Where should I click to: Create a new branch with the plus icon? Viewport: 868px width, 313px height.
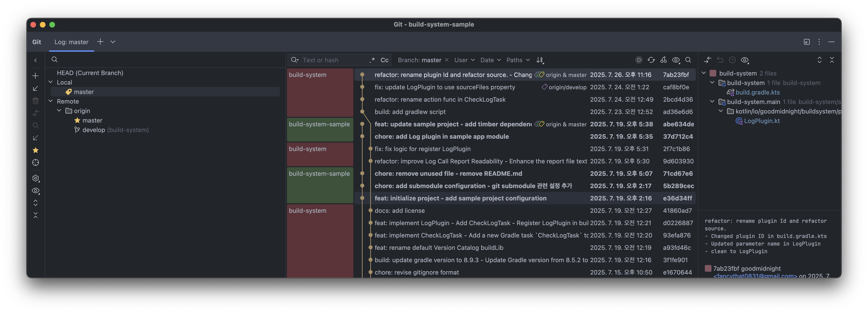pyautogui.click(x=35, y=76)
